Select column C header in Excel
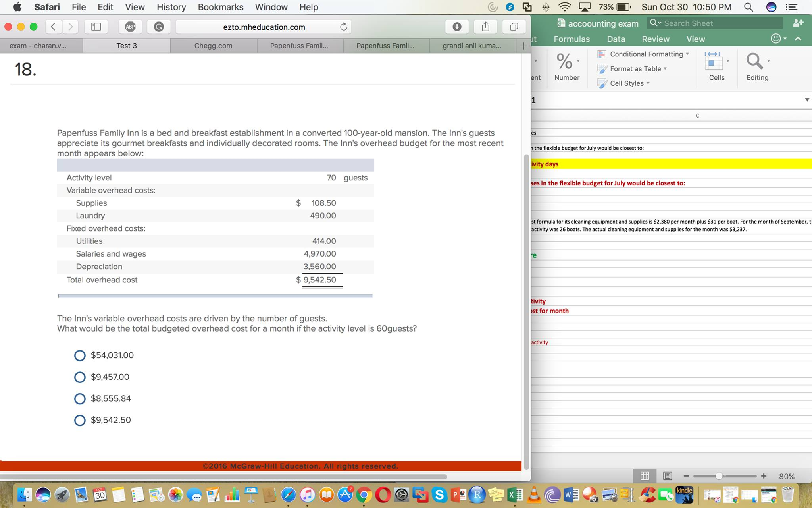This screenshot has width=812, height=508. coord(697,116)
